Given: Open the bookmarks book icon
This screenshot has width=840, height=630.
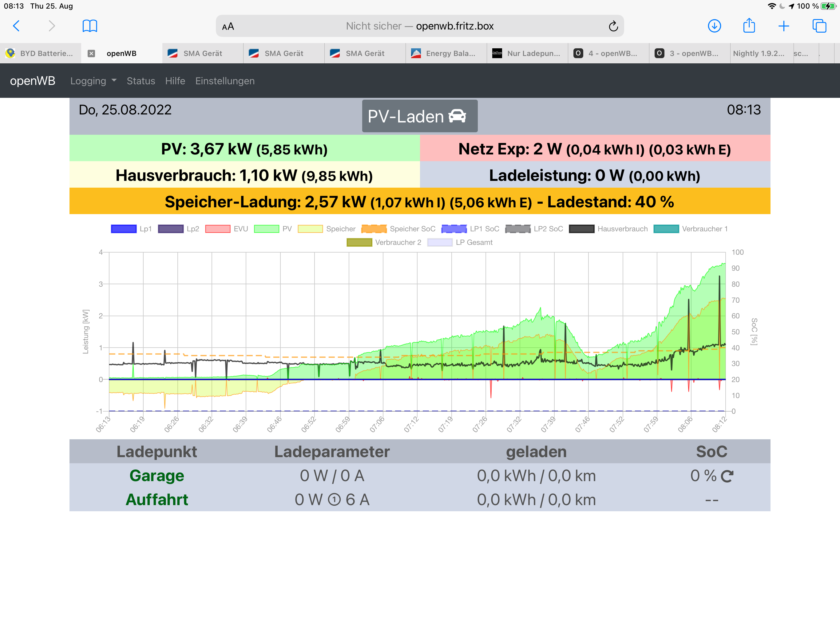Looking at the screenshot, I should point(89,26).
